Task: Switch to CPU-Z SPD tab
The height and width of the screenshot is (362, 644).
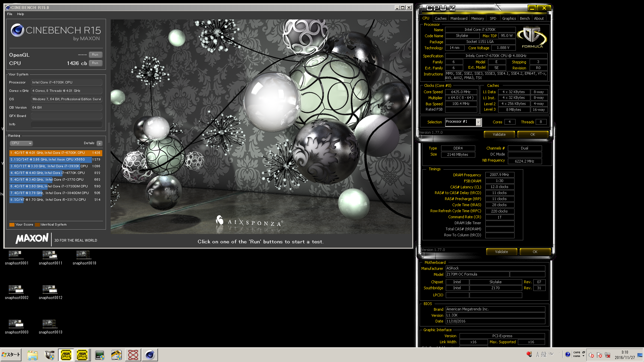Action: [493, 18]
